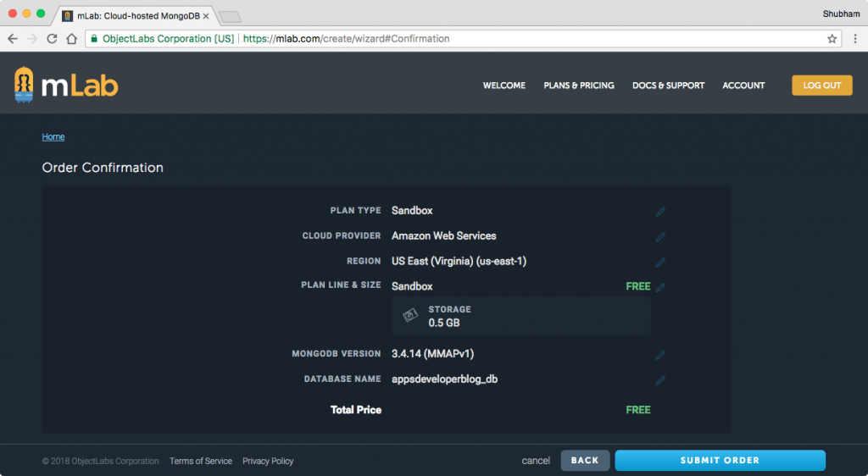Viewport: 868px width, 476px height.
Task: Edit the Region pencil icon
Action: tap(660, 263)
